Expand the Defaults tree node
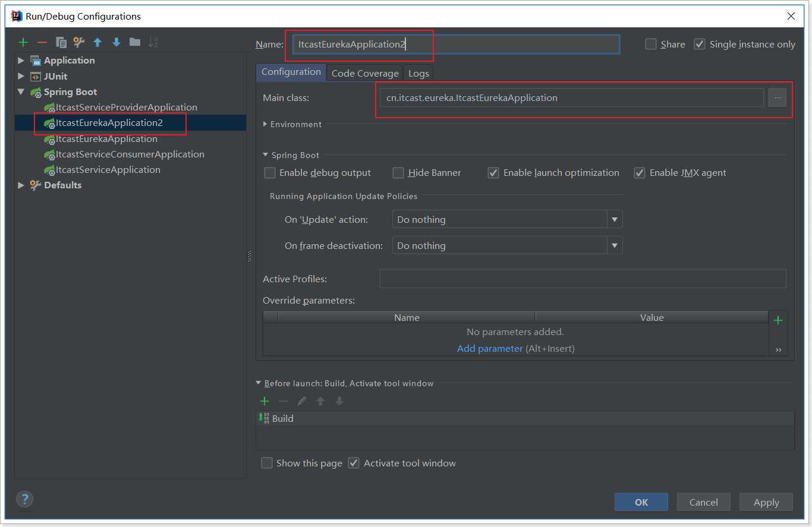812x527 pixels. pyautogui.click(x=21, y=185)
